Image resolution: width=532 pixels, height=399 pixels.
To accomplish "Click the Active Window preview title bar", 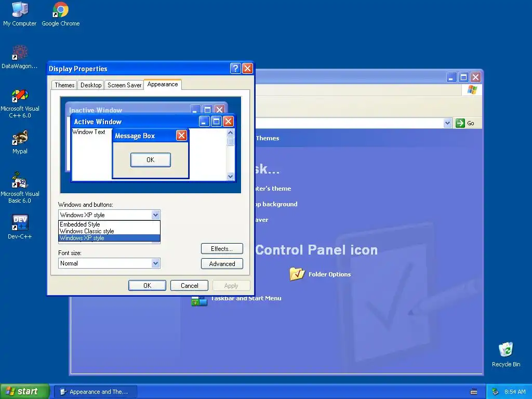I will (136, 122).
